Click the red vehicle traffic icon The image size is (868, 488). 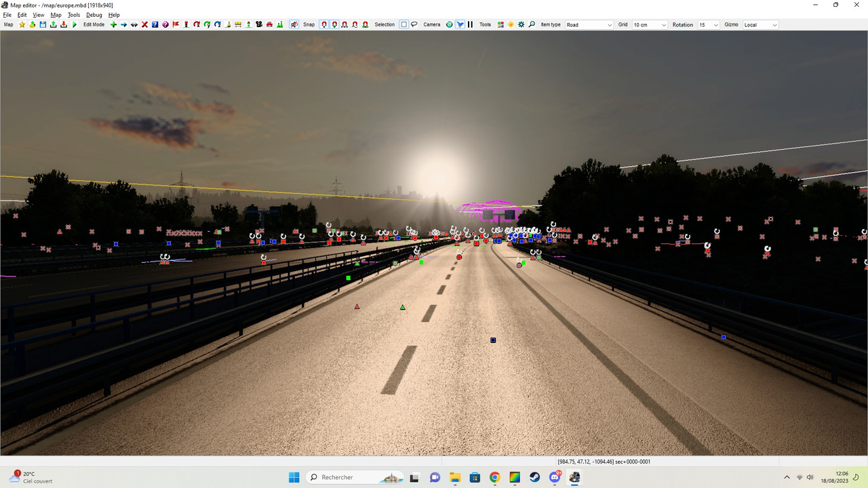[269, 24]
